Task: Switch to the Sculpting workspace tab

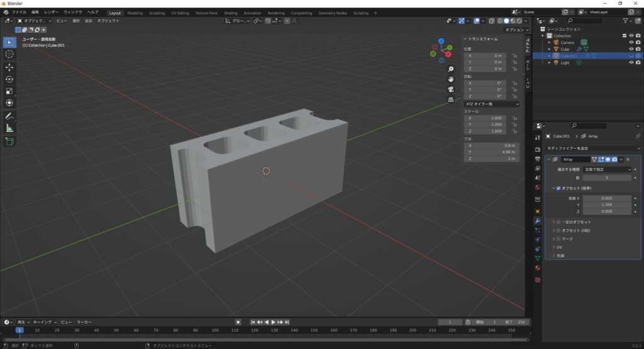Action: (x=157, y=13)
